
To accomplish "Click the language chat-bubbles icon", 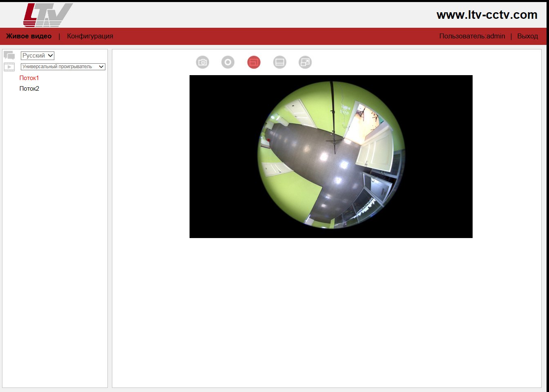I will click(x=9, y=55).
